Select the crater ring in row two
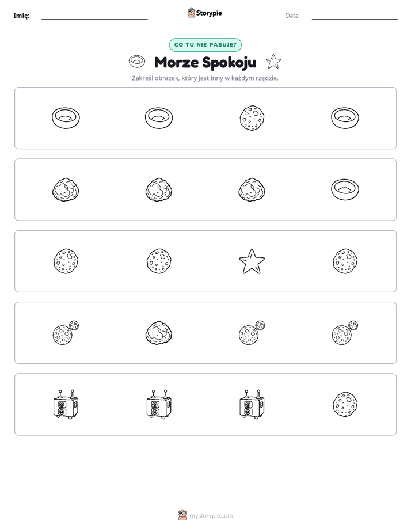The image size is (411, 532). tap(345, 189)
